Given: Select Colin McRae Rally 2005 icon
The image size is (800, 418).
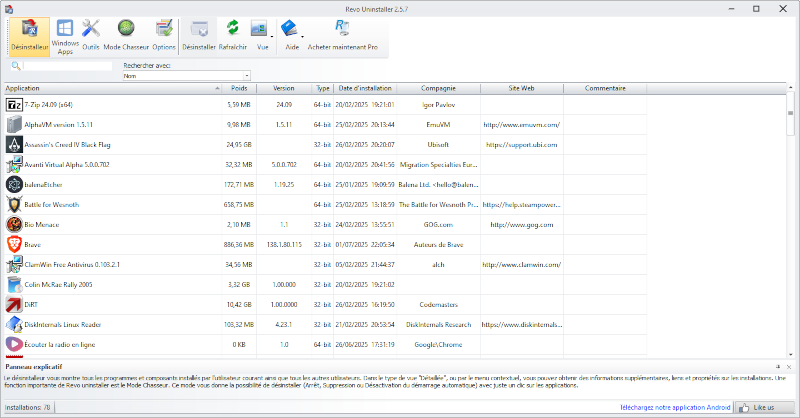Looking at the screenshot, I should (x=14, y=284).
